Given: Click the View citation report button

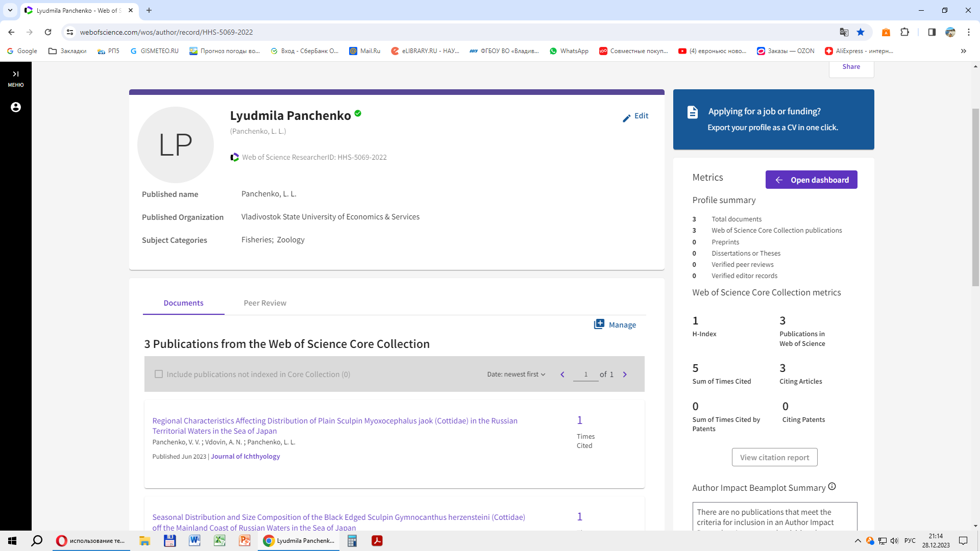Looking at the screenshot, I should tap(774, 458).
